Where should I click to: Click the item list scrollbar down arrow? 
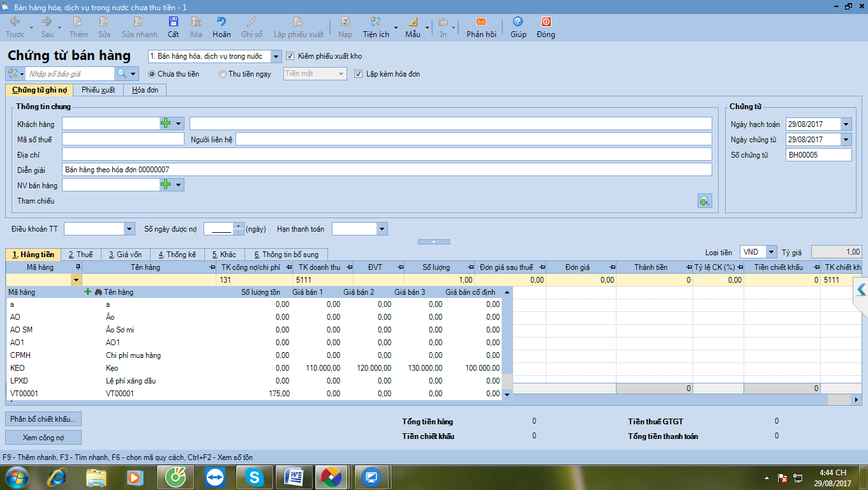(507, 395)
